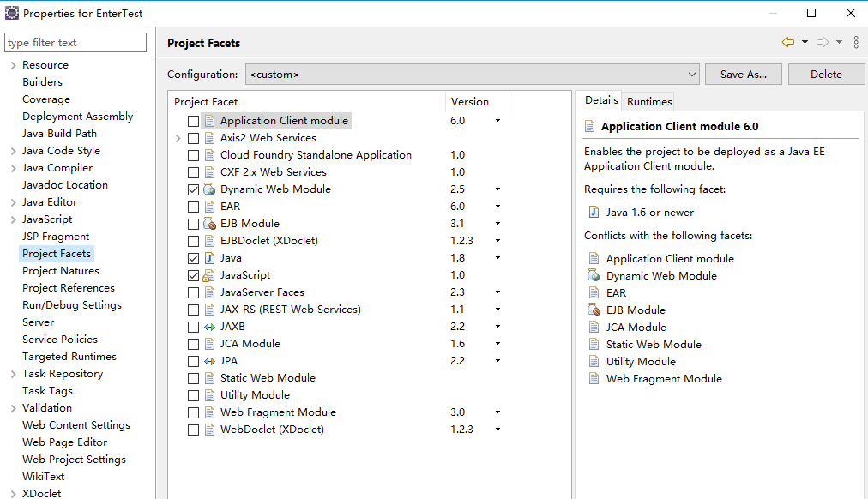Click the JavaScript facet icon
Screen dimensions: 868x499
208,274
